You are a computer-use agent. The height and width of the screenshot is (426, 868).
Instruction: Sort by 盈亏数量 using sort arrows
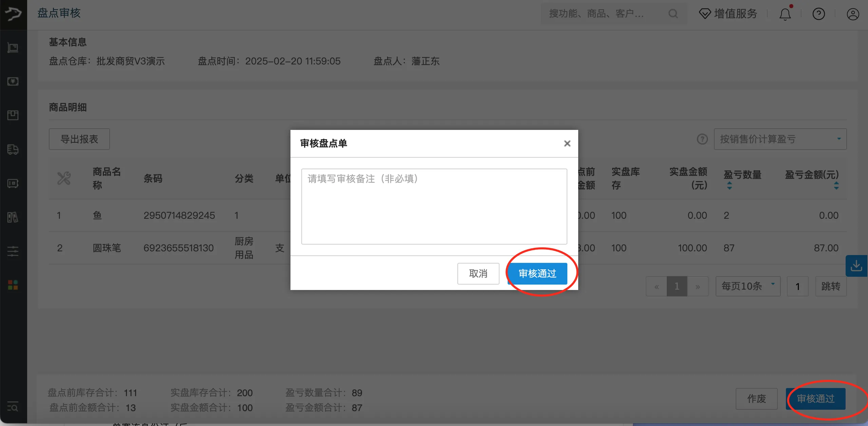(x=729, y=185)
